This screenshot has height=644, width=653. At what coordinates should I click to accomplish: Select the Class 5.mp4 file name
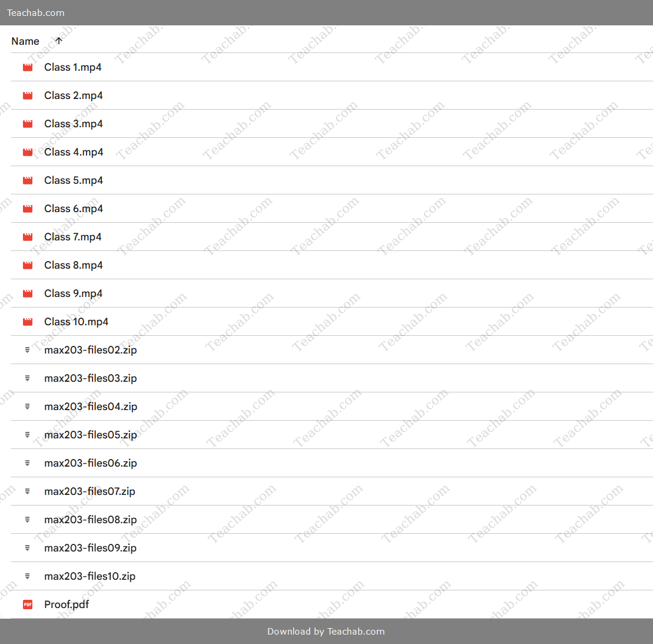click(74, 180)
